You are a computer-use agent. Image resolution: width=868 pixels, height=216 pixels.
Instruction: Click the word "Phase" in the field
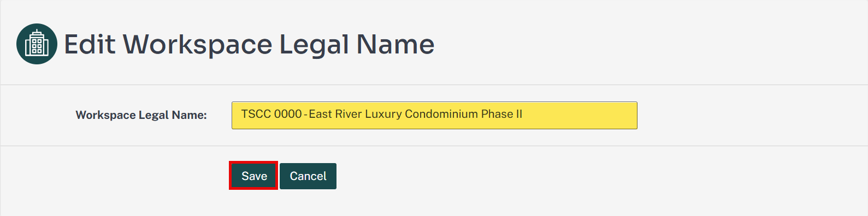pos(497,114)
